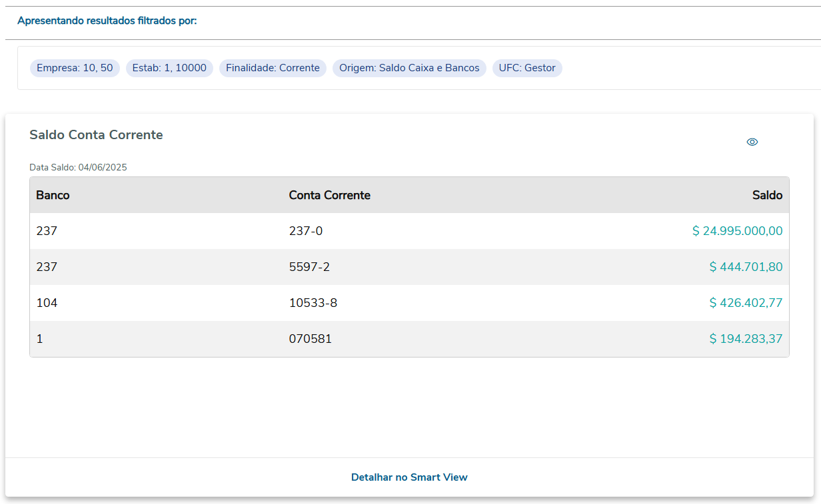Select the $ 24.995.000,00 balance value
The image size is (821, 504).
(x=737, y=231)
